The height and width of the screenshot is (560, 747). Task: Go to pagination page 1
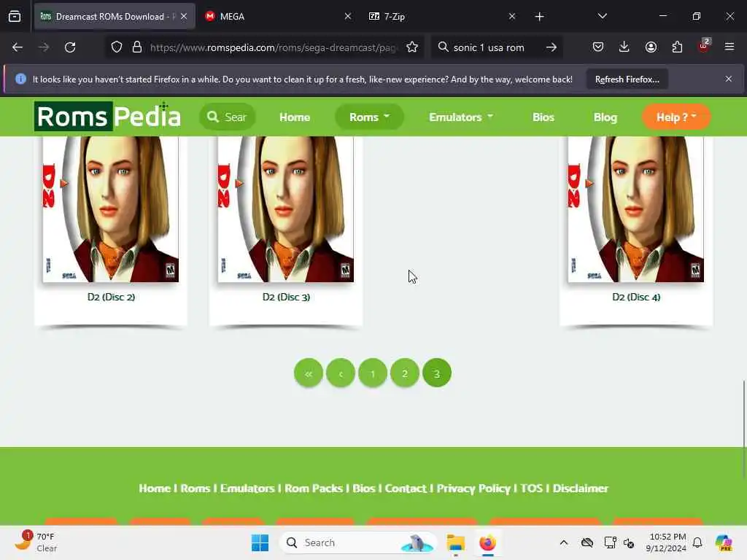[373, 373]
